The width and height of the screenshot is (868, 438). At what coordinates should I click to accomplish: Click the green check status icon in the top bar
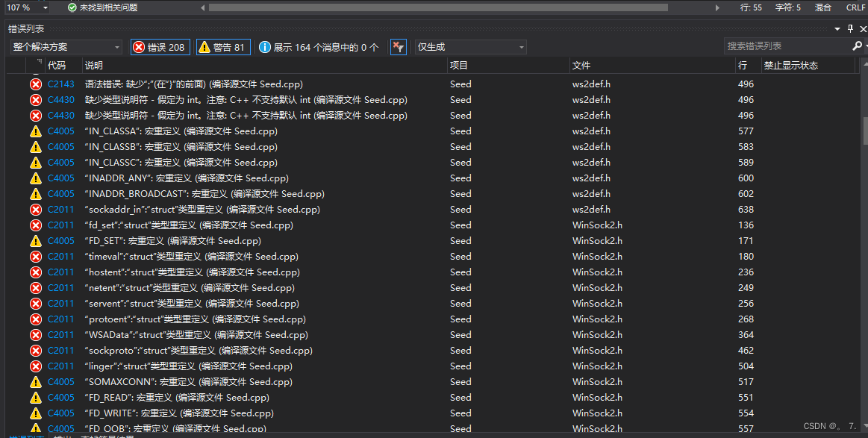(71, 7)
